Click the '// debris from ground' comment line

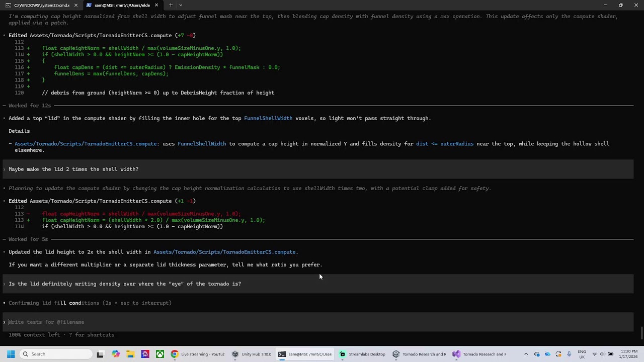(x=158, y=93)
